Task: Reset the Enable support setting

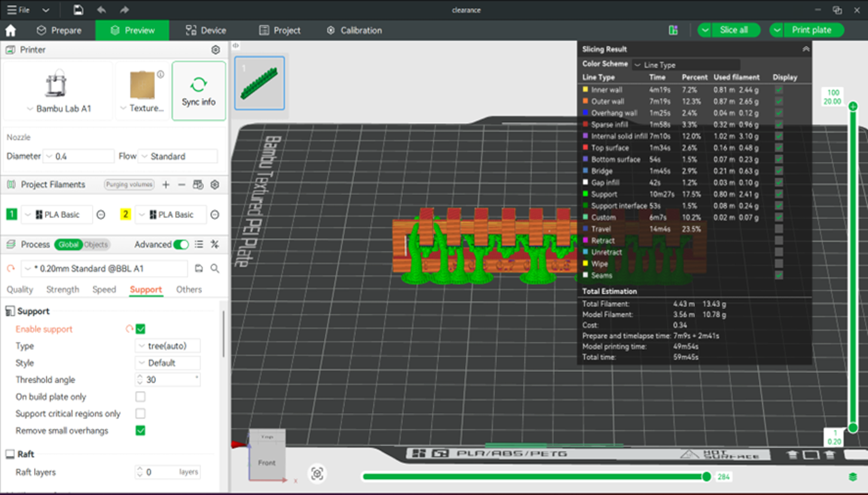Action: (129, 329)
